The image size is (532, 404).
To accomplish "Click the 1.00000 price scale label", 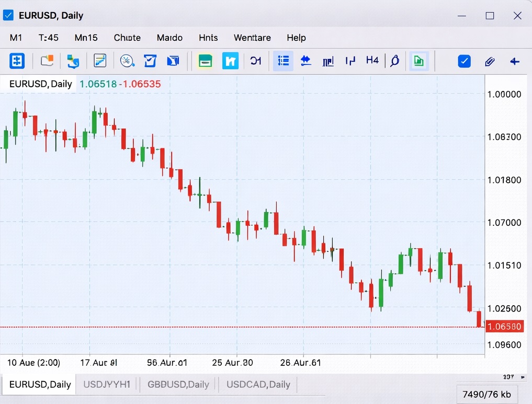I will (504, 94).
